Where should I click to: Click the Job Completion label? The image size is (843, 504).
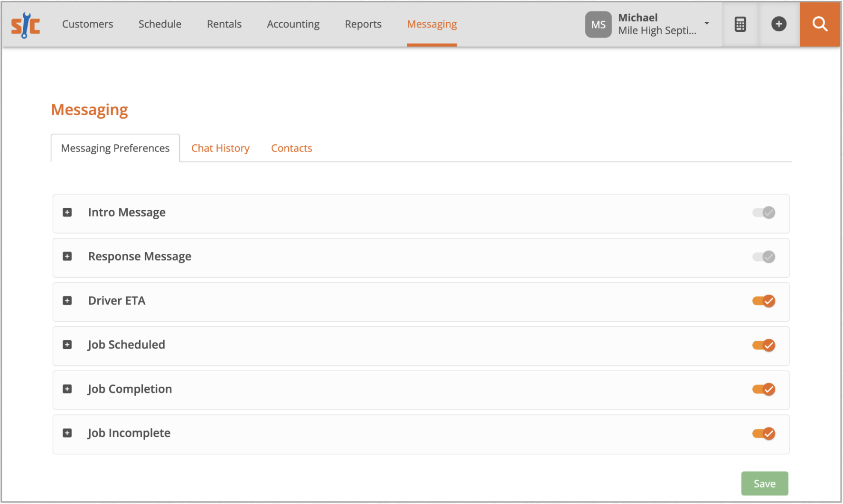pyautogui.click(x=130, y=389)
